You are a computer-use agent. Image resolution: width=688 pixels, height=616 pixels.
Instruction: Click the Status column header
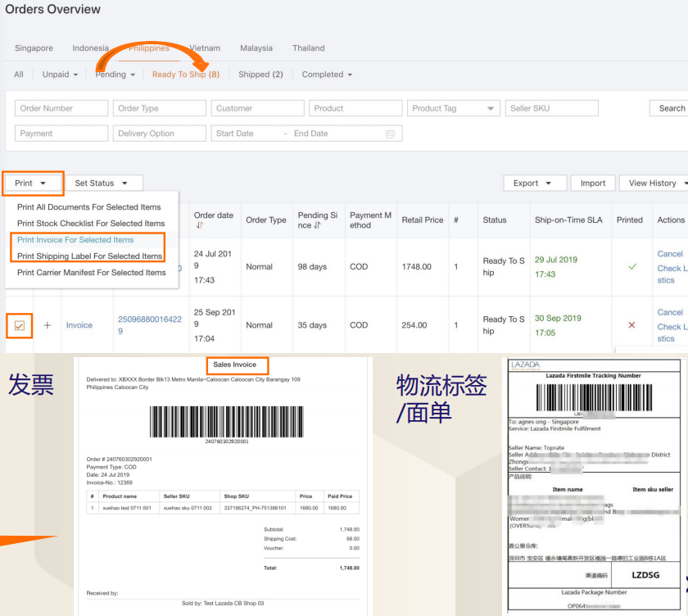pyautogui.click(x=495, y=220)
